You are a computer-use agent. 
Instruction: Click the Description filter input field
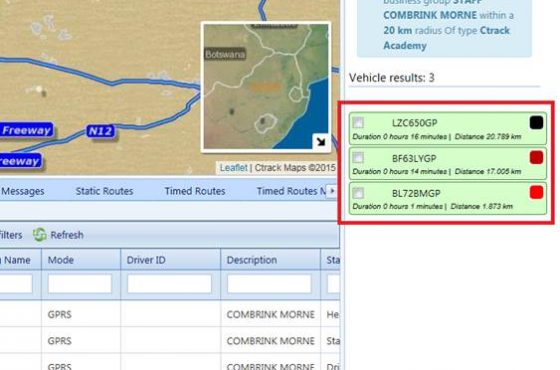(269, 284)
